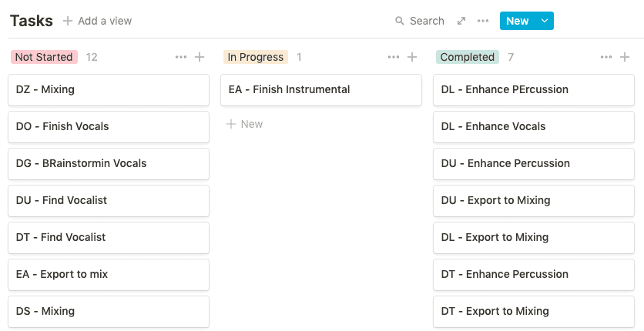The image size is (644, 331).
Task: Open the board options three-dot menu
Action: pos(483,21)
